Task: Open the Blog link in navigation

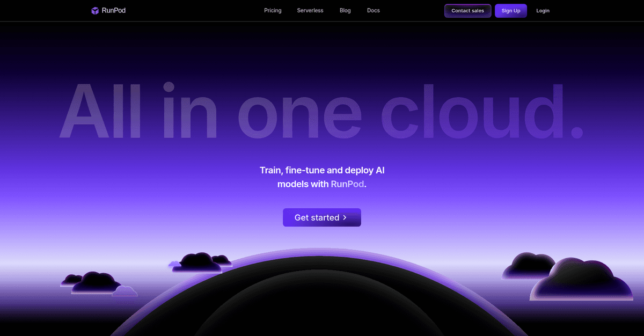Action: 345,11
